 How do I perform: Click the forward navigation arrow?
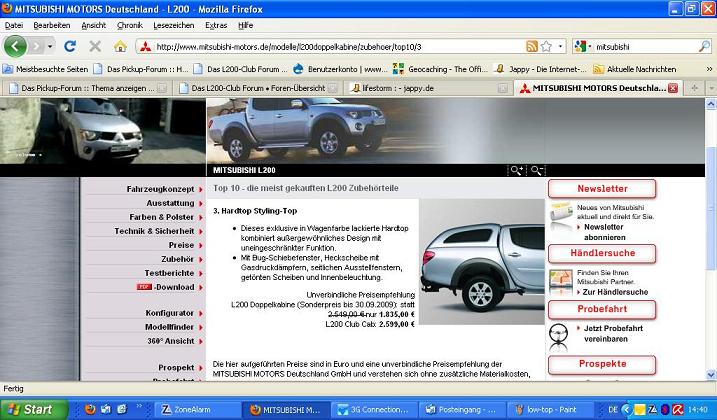pos(36,46)
